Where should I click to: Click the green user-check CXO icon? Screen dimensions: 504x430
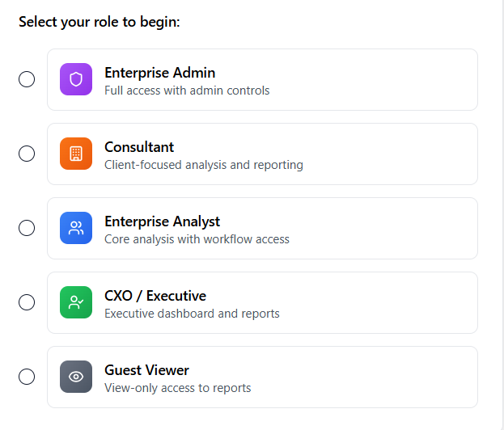pyautogui.click(x=76, y=302)
